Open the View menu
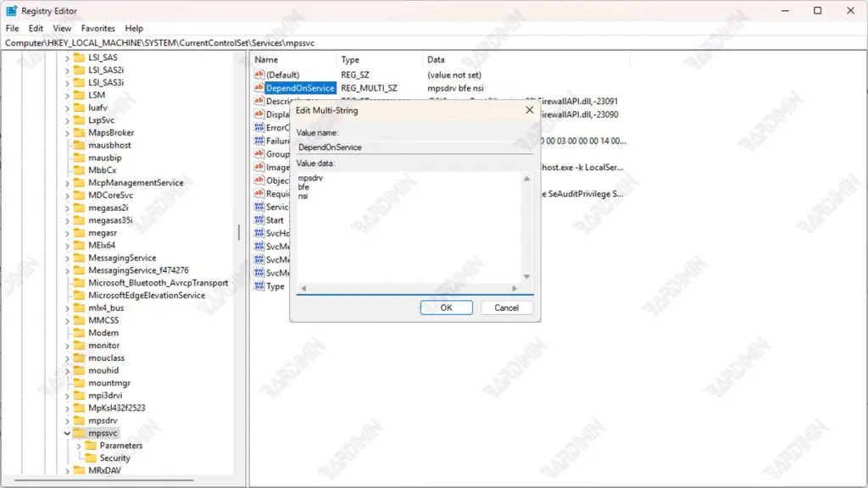 [x=62, y=28]
